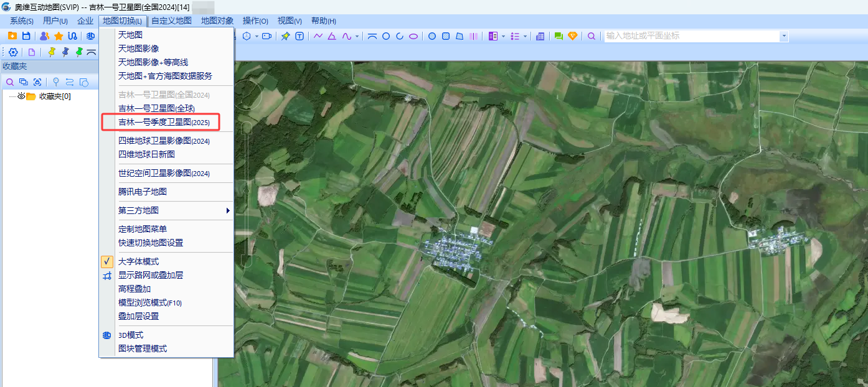
Task: Select the text label T tool
Action: [x=300, y=36]
